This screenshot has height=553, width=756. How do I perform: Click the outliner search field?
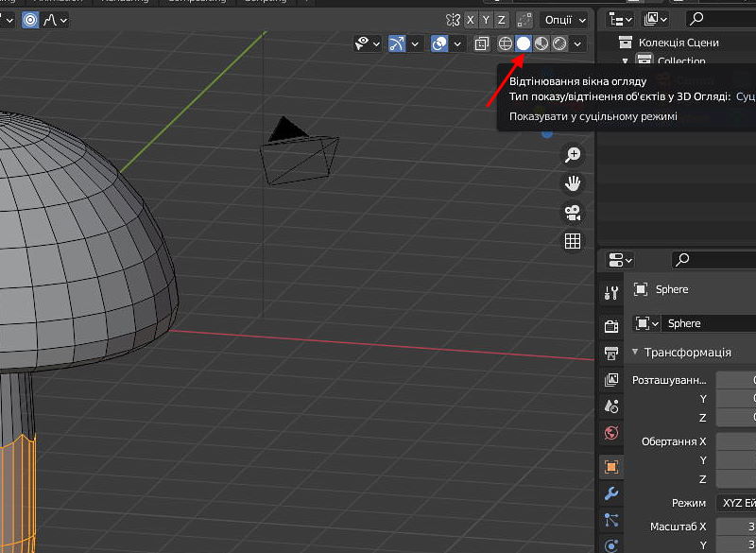[x=721, y=20]
